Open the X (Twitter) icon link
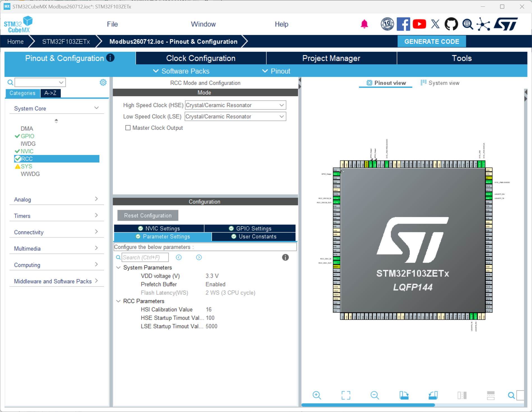The width and height of the screenshot is (532, 412). (x=435, y=24)
